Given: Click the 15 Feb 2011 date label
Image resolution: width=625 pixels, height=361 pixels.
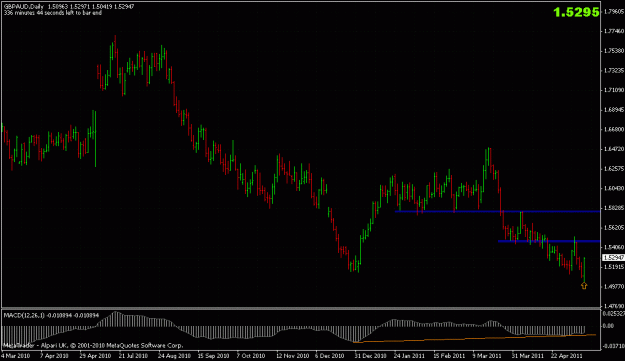Looking at the screenshot, I should 450,355.
